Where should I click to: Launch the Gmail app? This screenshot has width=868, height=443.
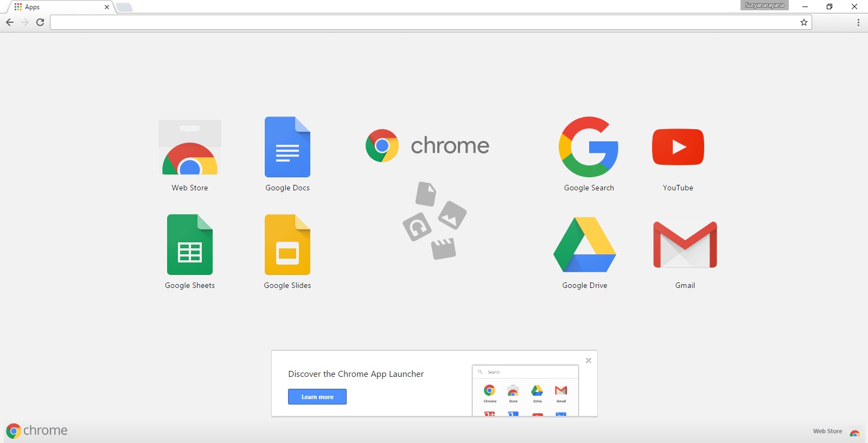point(685,245)
